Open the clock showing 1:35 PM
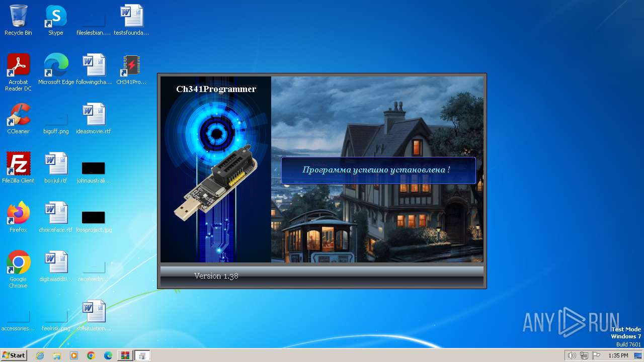Screen dimensions: 644x362 click(618, 355)
